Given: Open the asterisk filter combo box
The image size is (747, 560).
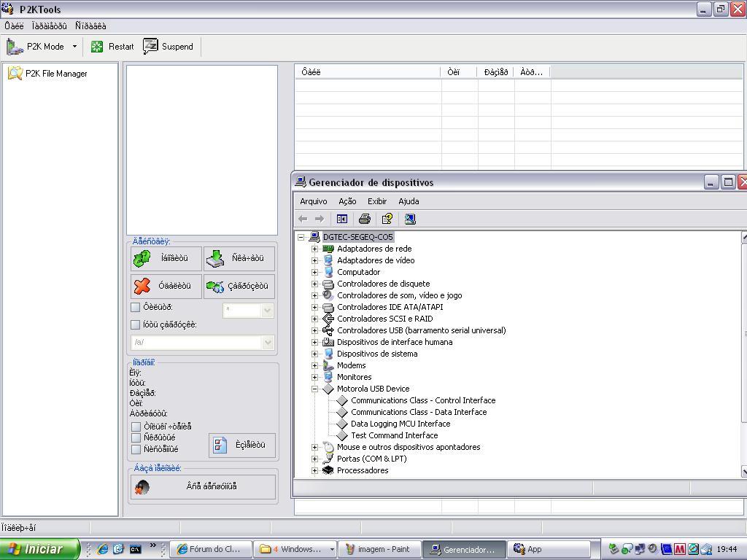Looking at the screenshot, I should (x=248, y=311).
